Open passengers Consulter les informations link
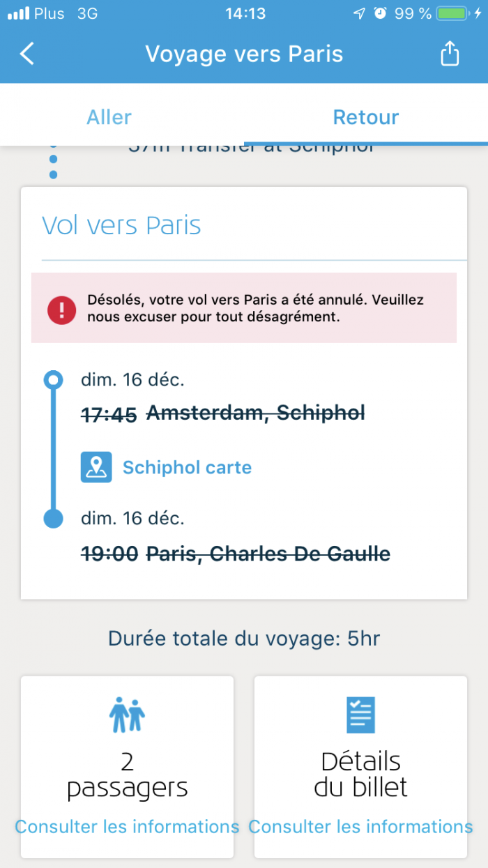 (127, 827)
